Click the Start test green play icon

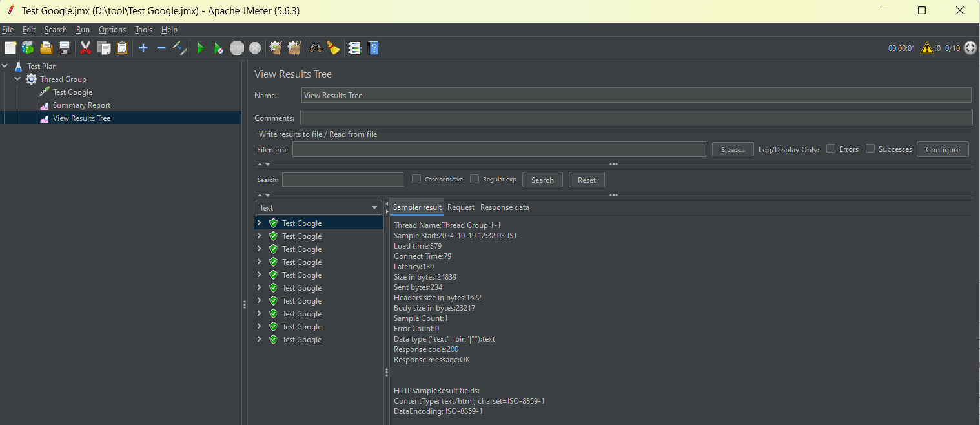(x=200, y=48)
